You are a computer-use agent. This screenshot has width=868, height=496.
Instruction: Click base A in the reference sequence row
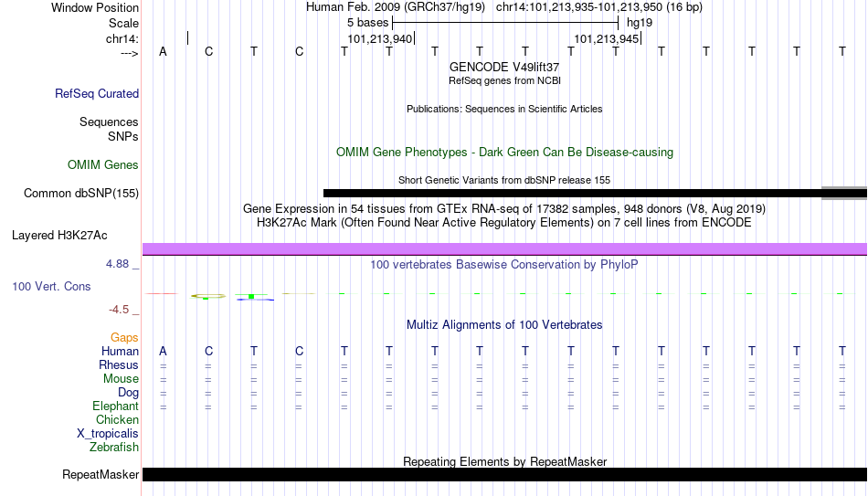pyautogui.click(x=163, y=51)
